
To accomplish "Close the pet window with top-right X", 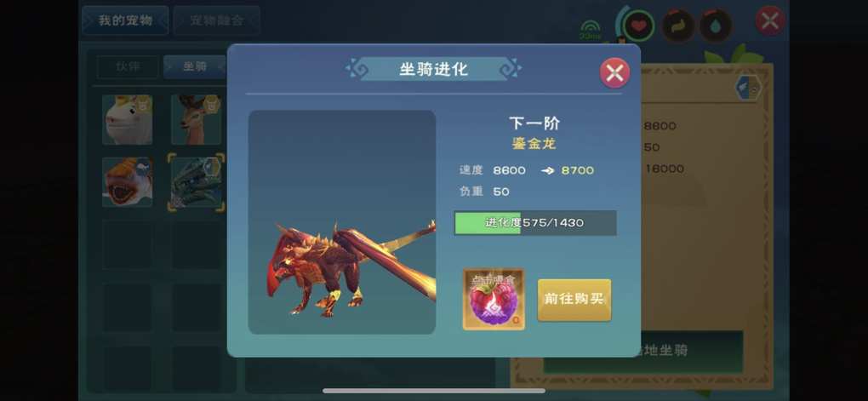I will [x=770, y=21].
